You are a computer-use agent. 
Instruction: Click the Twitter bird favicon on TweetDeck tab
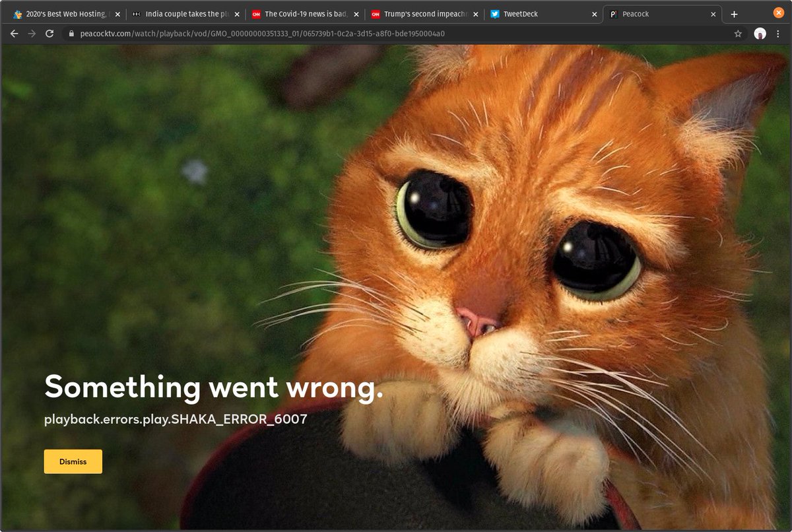(x=495, y=13)
